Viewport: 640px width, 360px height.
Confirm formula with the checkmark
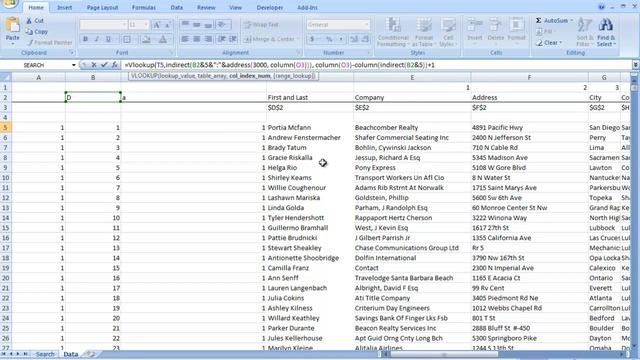click(x=104, y=65)
